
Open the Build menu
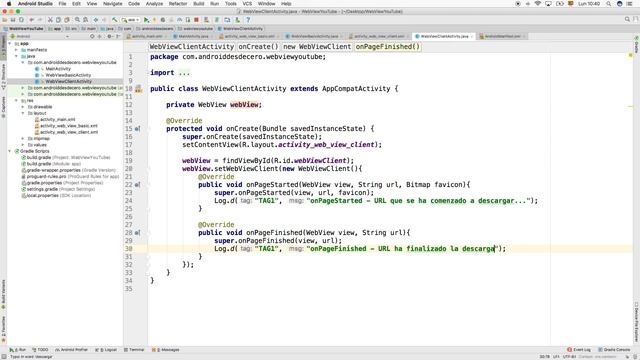(x=199, y=4)
